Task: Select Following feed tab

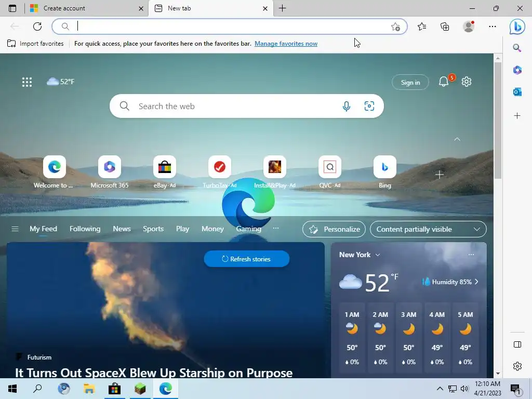Action: pos(85,229)
